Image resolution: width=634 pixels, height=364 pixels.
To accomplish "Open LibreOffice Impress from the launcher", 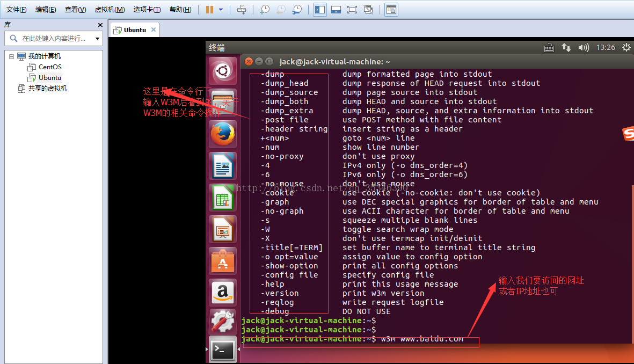I will 222,229.
